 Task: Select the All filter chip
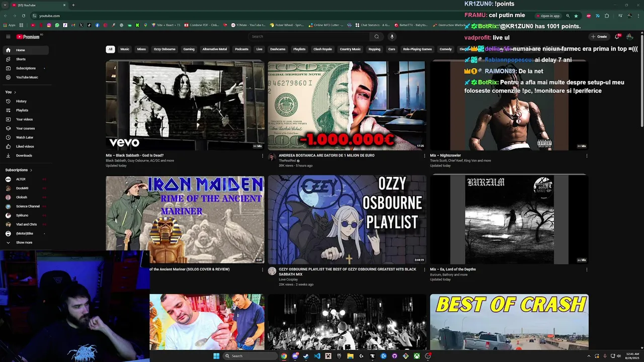(x=110, y=49)
